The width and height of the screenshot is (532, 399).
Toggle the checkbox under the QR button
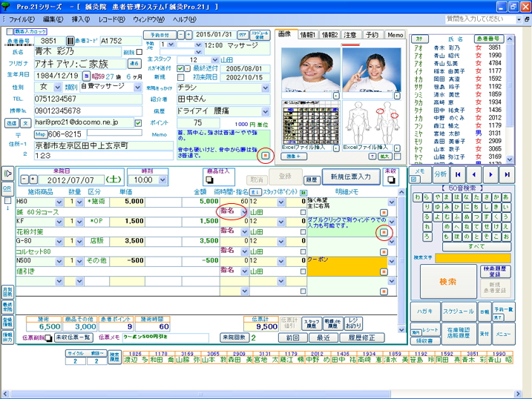[7, 201]
